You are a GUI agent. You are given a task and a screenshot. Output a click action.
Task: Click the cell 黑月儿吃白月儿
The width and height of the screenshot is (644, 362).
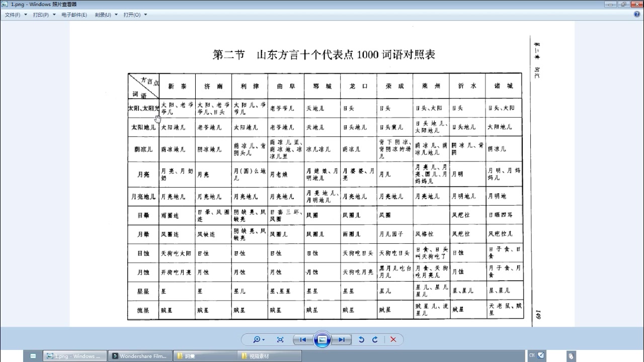pos(395,272)
